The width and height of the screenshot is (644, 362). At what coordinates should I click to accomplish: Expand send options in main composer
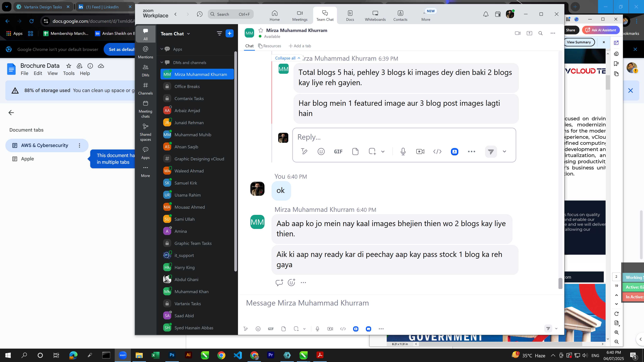(x=556, y=328)
